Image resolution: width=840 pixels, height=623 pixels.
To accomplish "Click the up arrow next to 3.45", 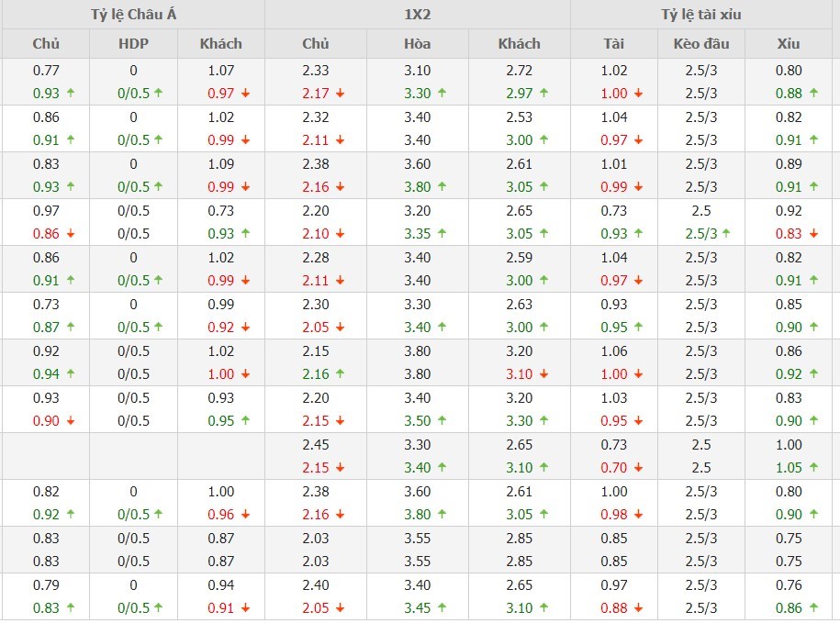I will (442, 608).
